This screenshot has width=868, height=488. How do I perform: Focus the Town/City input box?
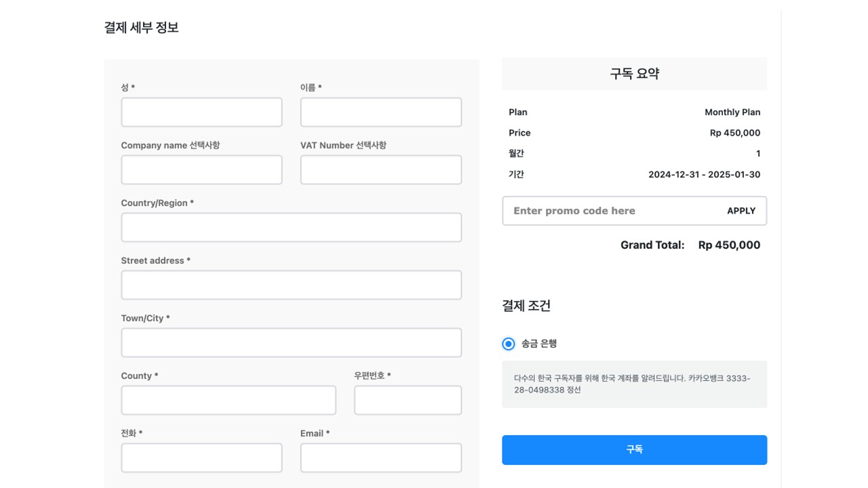click(291, 343)
